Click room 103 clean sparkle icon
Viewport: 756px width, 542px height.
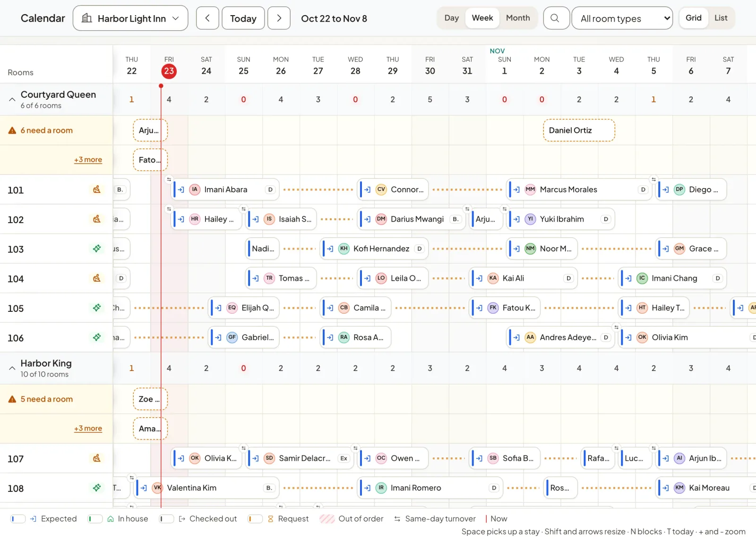97,249
